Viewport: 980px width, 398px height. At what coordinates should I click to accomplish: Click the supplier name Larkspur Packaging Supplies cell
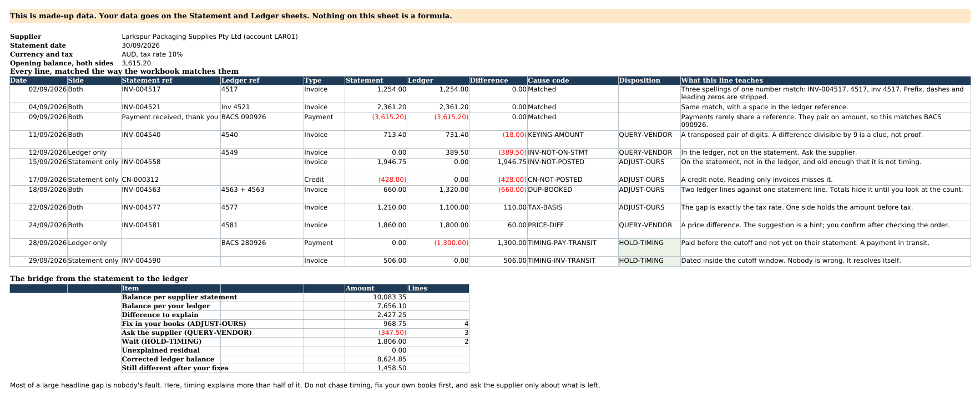tap(210, 37)
